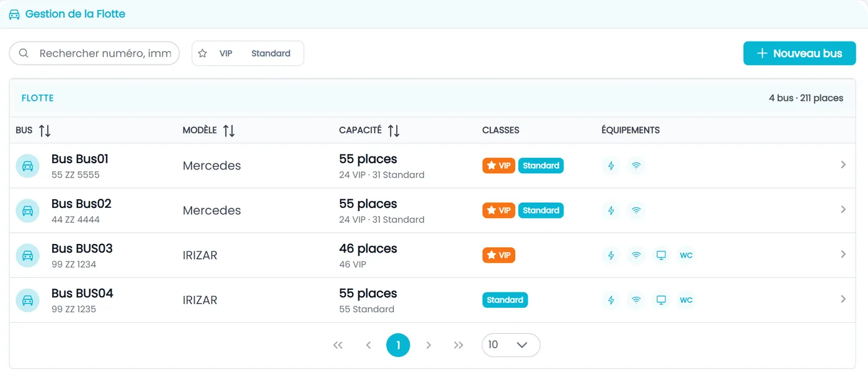Click the bus avatar icon for Bus Bus01
The image size is (868, 373).
point(27,166)
